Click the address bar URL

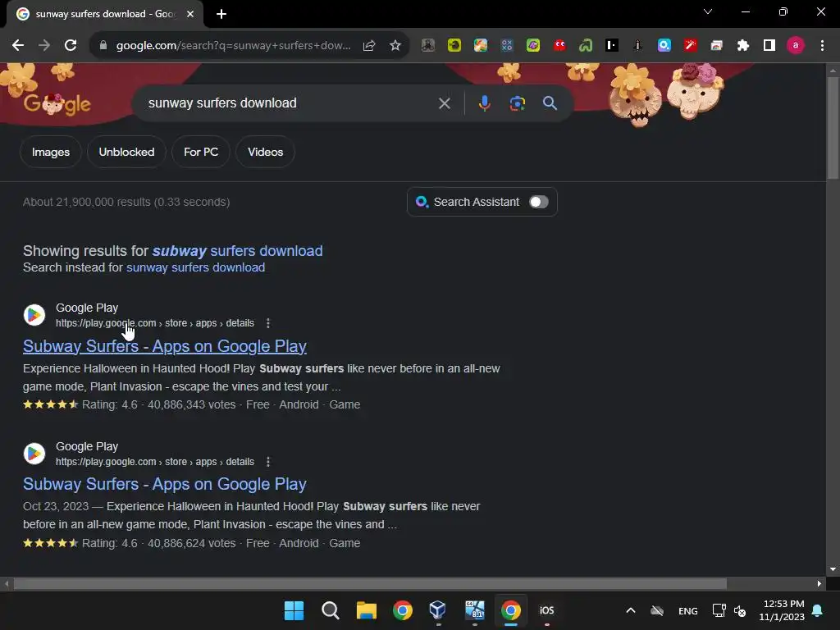coord(234,46)
